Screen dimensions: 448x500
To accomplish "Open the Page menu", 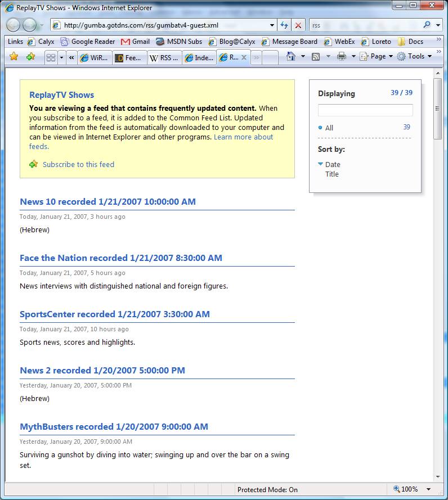I will (x=376, y=56).
